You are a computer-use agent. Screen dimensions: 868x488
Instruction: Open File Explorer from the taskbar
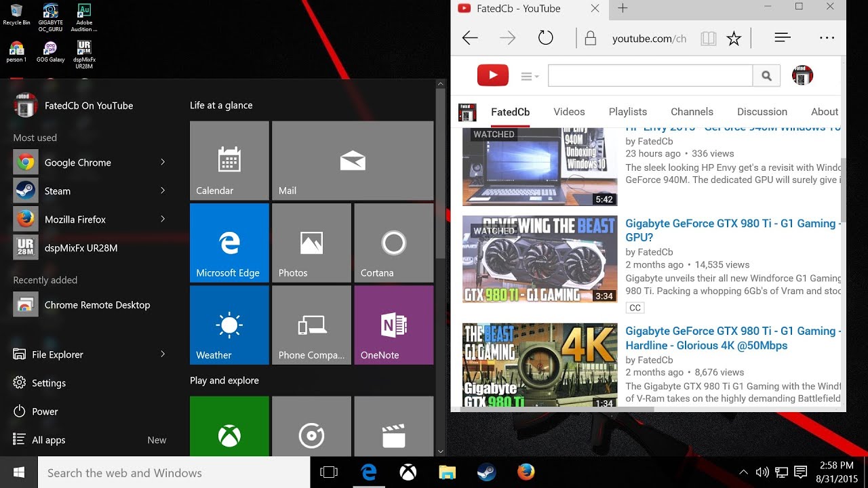[447, 472]
